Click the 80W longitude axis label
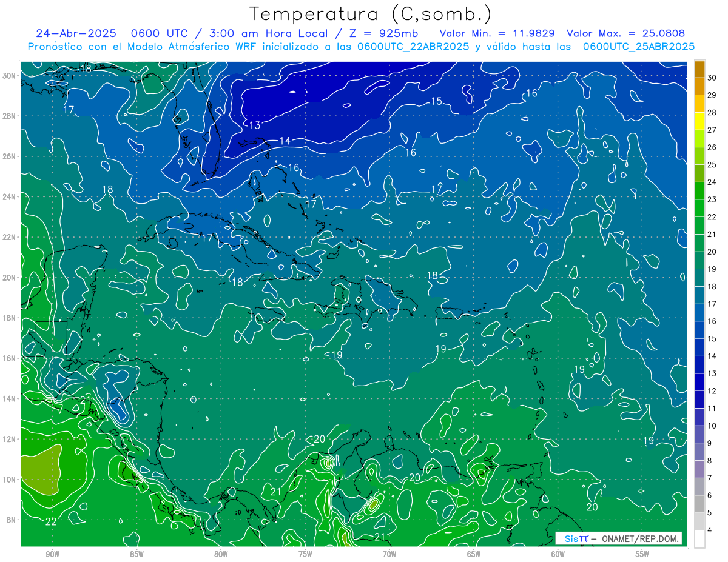The image size is (728, 562). tap(221, 554)
